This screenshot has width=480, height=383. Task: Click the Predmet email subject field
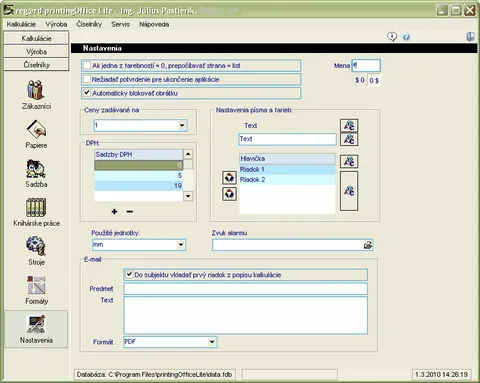[x=246, y=289]
